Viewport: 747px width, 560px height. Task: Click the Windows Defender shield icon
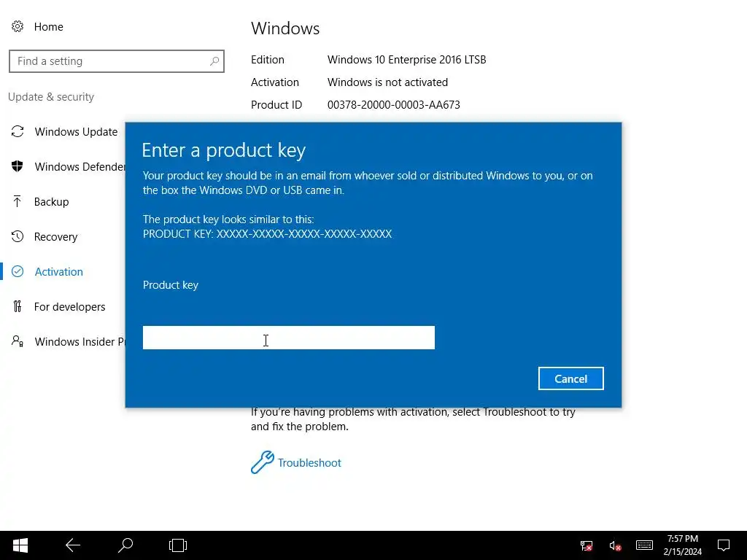(x=18, y=166)
